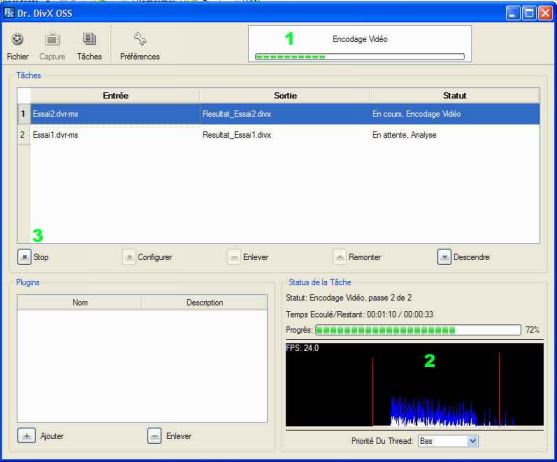Move task up with Remonter
557x462 pixels.
(340, 257)
